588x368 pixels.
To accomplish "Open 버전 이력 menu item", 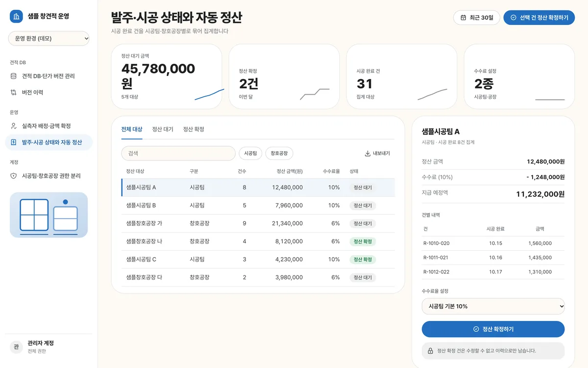I will (x=49, y=92).
